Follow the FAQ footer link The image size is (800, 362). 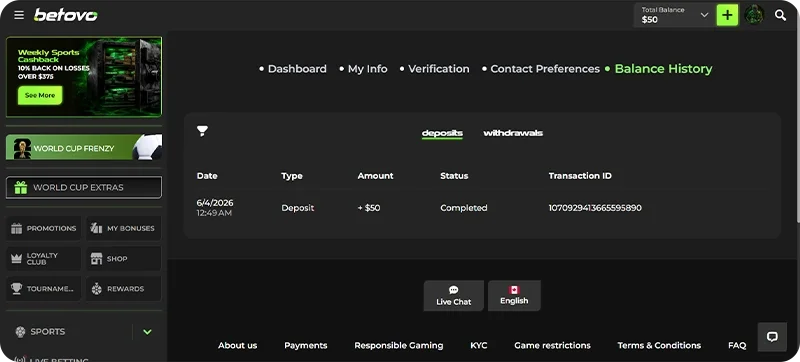pyautogui.click(x=737, y=345)
